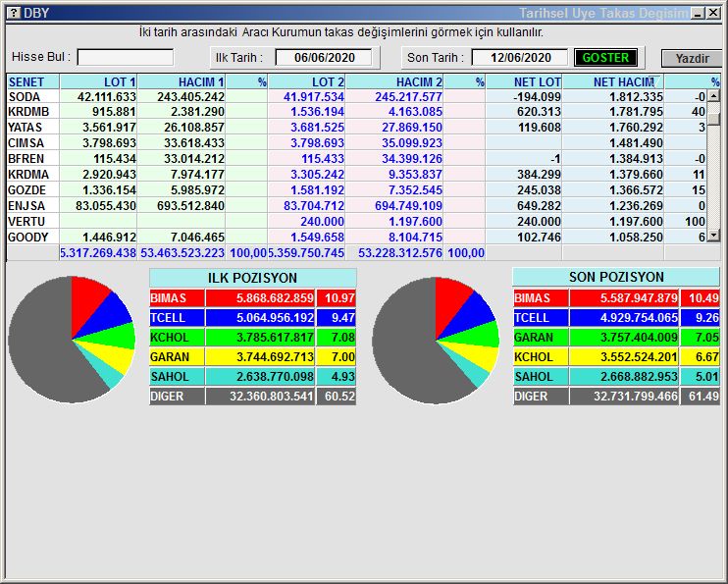Edit the Ilk Tarih date field
Screen dimensions: 728x584
point(324,58)
